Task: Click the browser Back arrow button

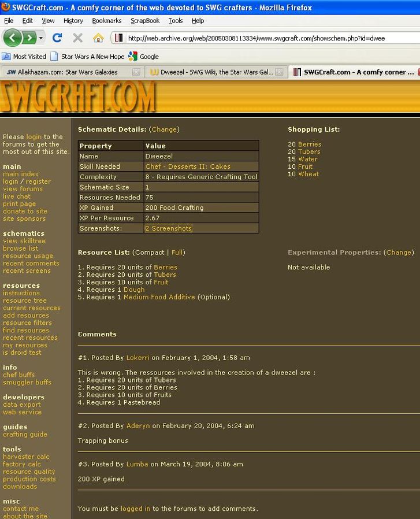Action: click(x=13, y=38)
